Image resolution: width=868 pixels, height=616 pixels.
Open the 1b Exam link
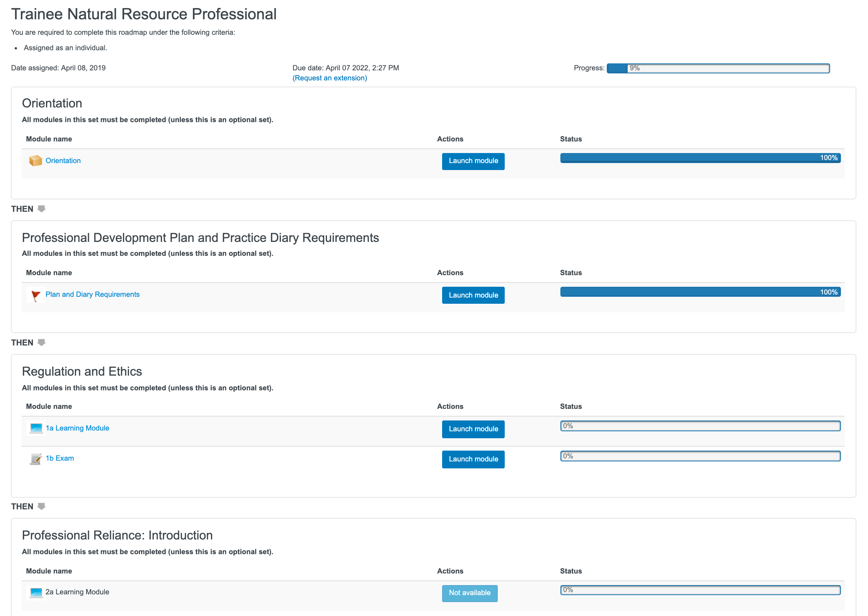(x=60, y=458)
